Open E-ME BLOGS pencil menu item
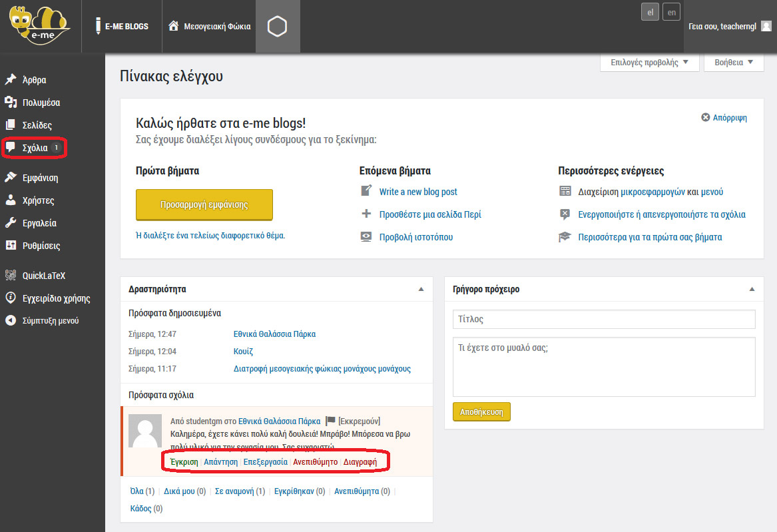 coord(122,26)
